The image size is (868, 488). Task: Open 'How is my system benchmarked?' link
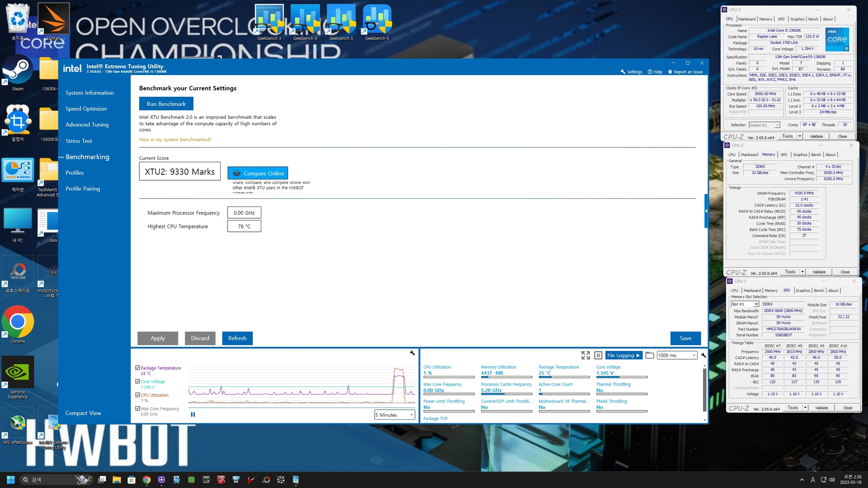coord(175,140)
